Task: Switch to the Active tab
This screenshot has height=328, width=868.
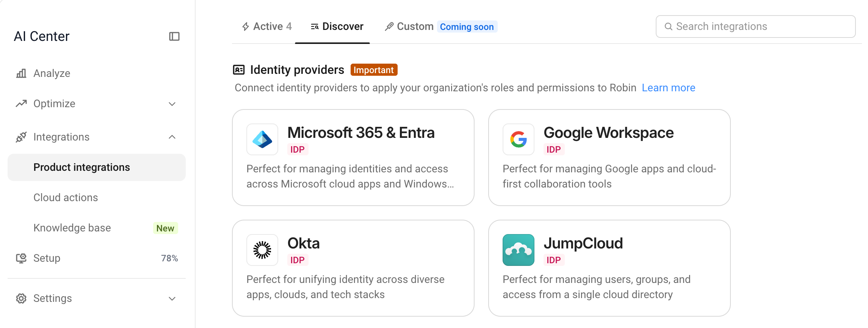Action: 267,27
